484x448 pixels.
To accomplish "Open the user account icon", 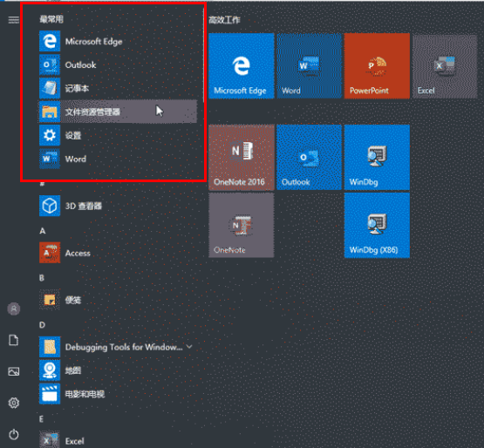I will (x=14, y=309).
